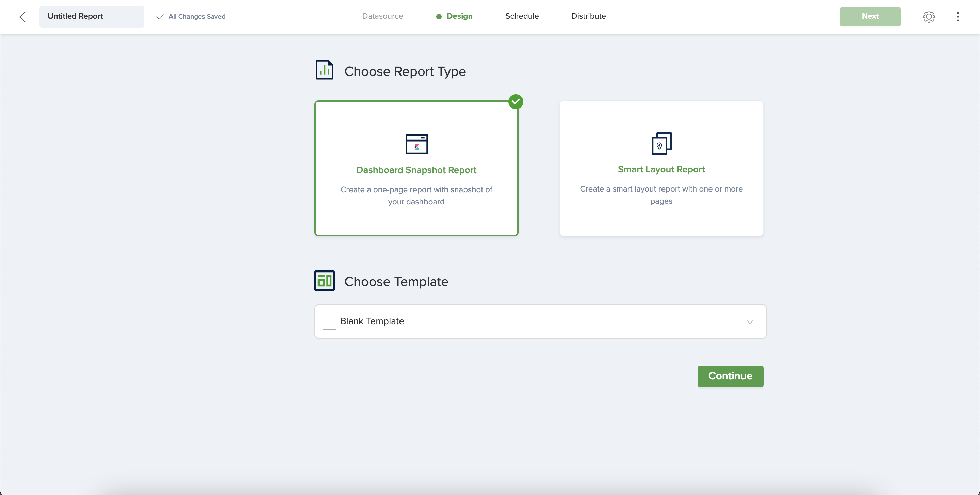Viewport: 980px width, 495px height.
Task: Edit the Untitled Report name field
Action: 91,16
